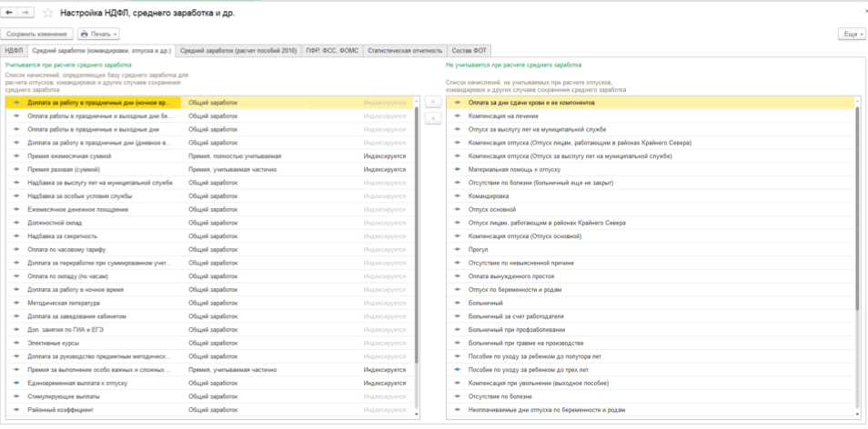Click icon beside Материальная помощь к отпуску

tap(458, 170)
